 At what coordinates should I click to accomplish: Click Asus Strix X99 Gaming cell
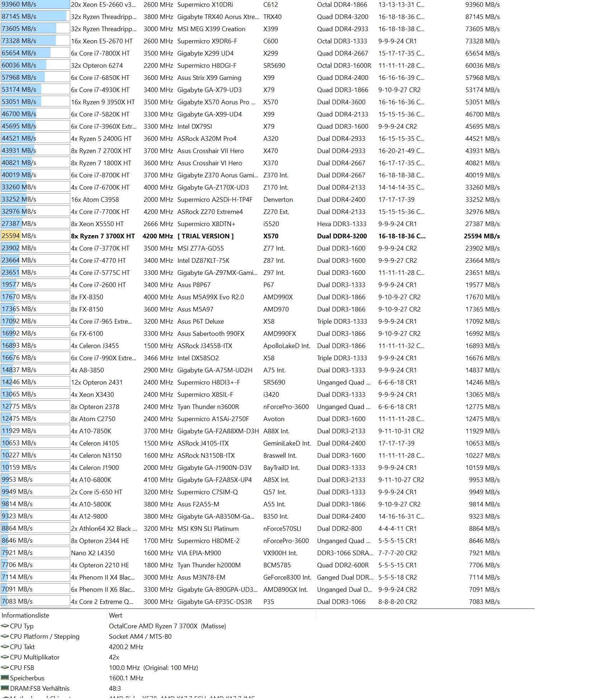pyautogui.click(x=209, y=77)
